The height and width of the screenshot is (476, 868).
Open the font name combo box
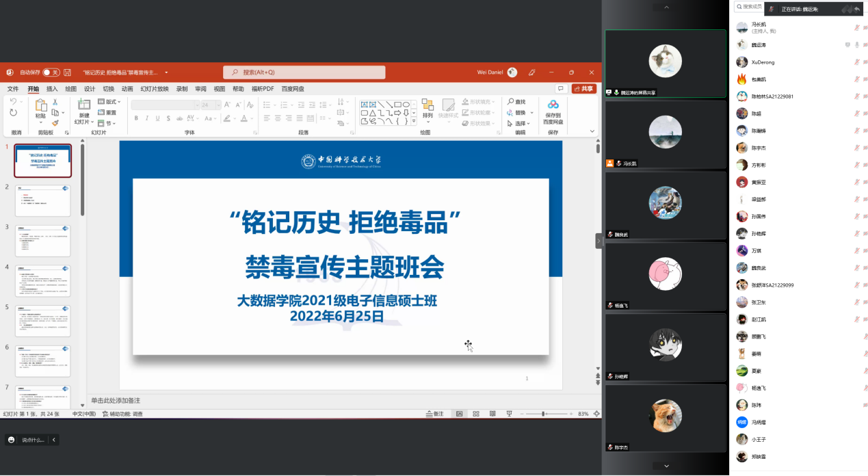point(164,105)
